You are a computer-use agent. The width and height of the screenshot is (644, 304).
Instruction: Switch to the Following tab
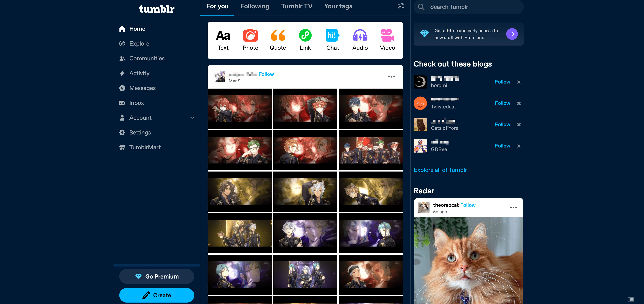[x=254, y=6]
